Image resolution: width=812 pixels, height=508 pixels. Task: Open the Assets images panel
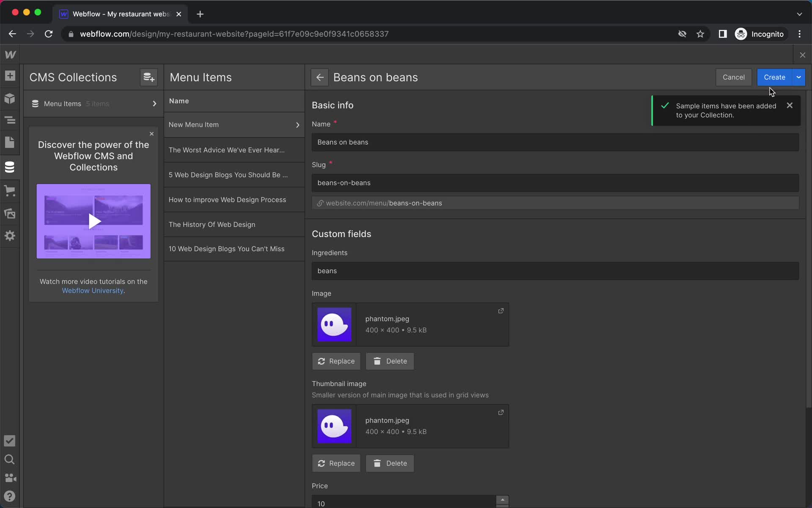pos(10,213)
